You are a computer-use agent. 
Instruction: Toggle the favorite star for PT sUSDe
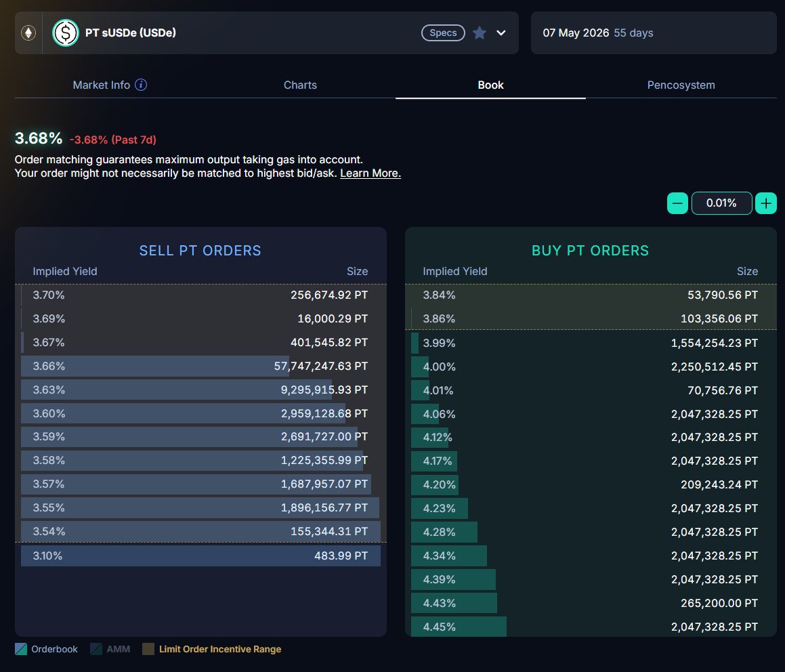tap(479, 33)
